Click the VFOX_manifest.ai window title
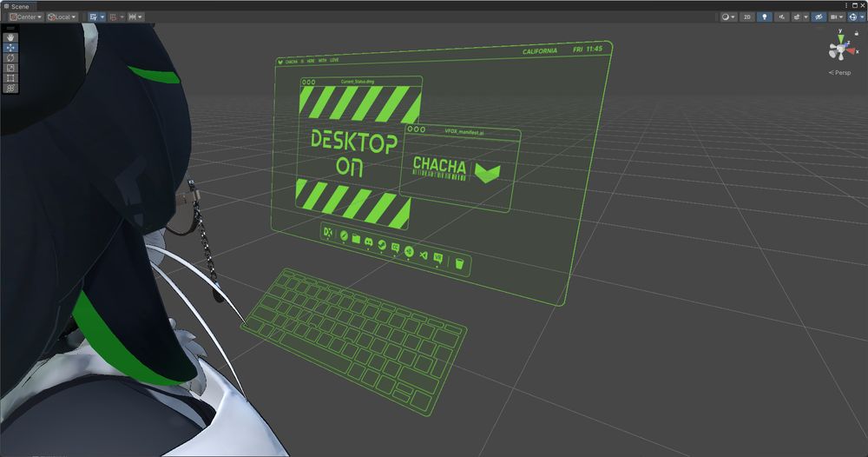The width and height of the screenshot is (868, 457). point(464,132)
